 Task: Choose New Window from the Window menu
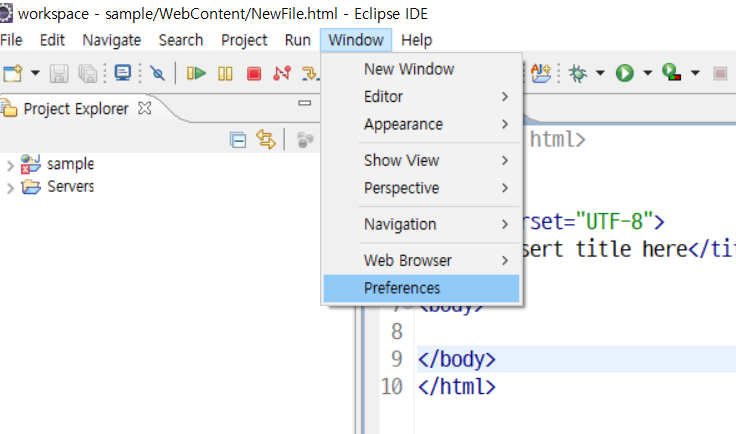(x=422, y=69)
